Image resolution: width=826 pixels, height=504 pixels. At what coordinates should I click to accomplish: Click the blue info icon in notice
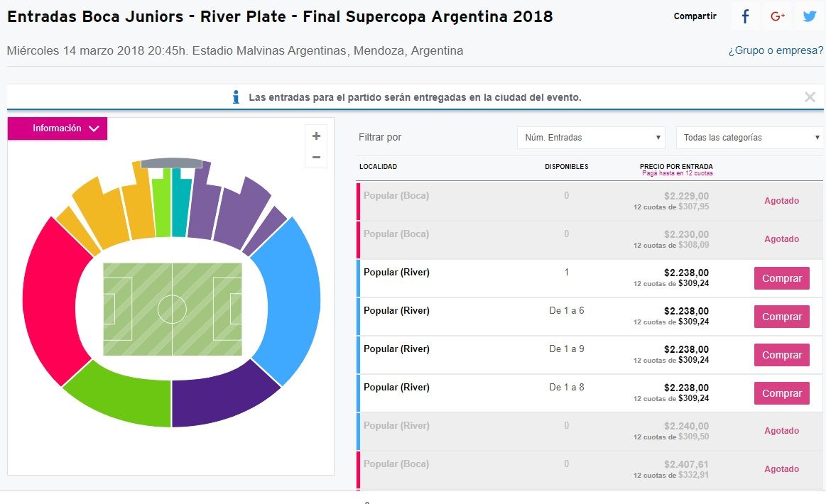pos(237,97)
